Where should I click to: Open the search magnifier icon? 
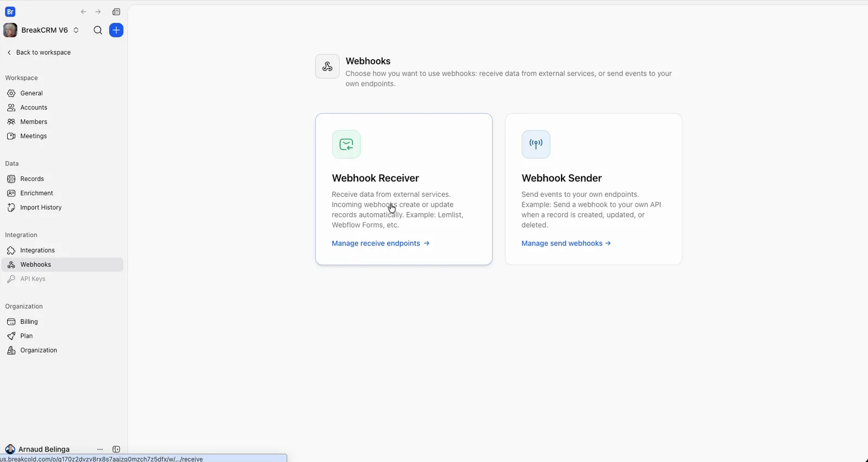(98, 30)
